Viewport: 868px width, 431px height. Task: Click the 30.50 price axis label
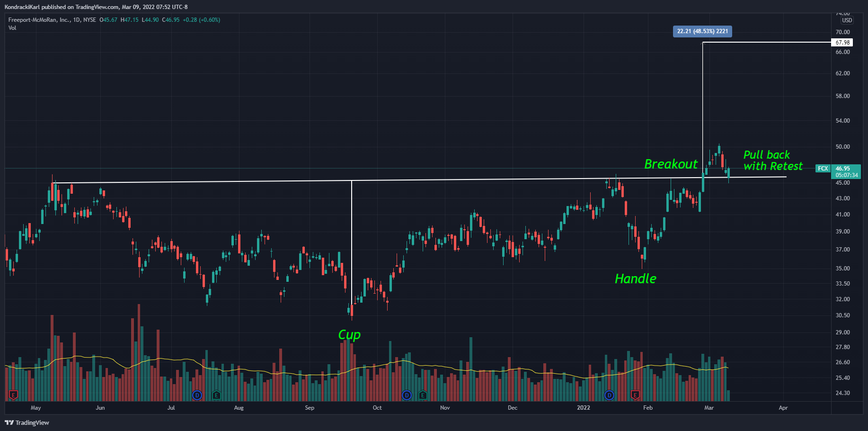[842, 315]
